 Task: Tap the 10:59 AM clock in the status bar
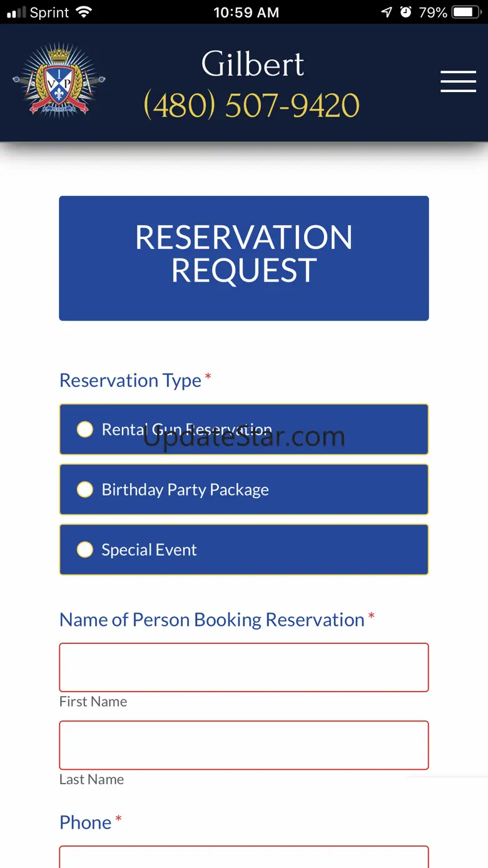pos(246,12)
